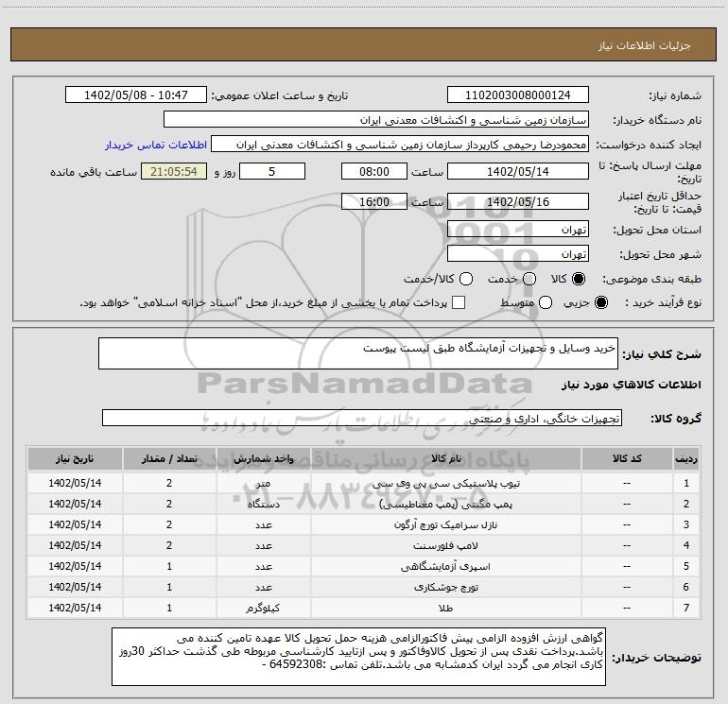The width and height of the screenshot is (728, 704).
Task: Click the price validity time 16:00 field
Action: coord(374,201)
